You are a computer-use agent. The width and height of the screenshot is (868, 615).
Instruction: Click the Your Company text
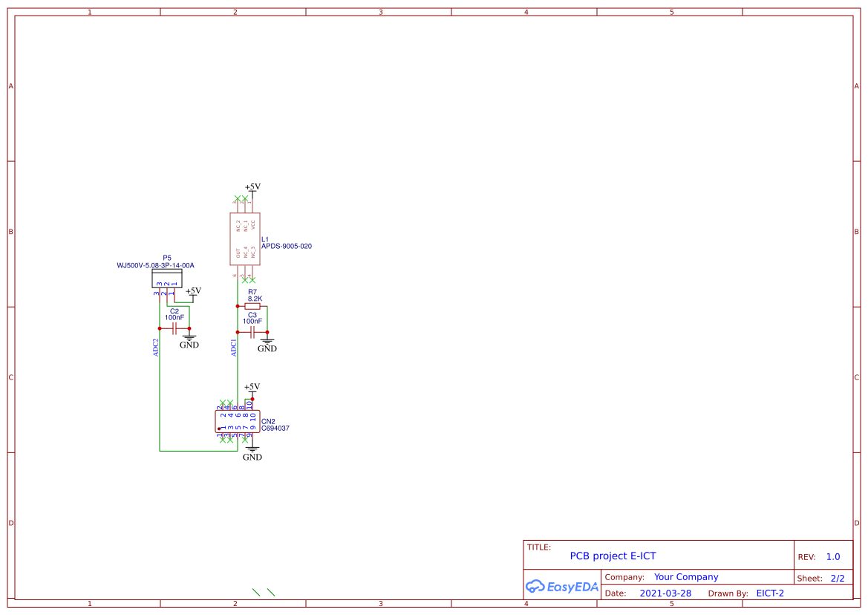click(x=685, y=576)
